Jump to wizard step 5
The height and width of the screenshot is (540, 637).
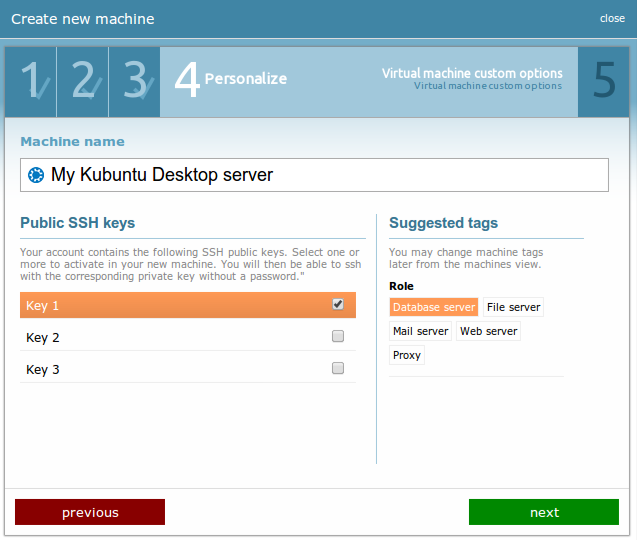click(604, 82)
